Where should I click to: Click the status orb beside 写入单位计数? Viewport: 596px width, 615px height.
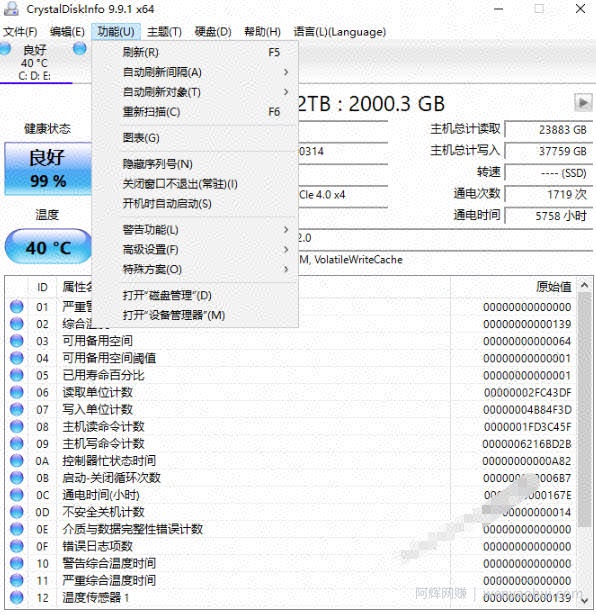coord(16,409)
